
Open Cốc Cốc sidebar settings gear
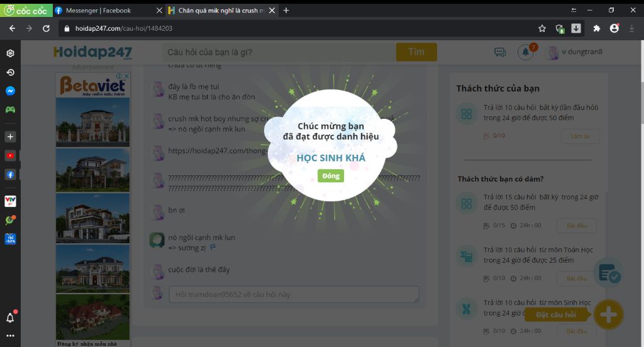pos(10,53)
